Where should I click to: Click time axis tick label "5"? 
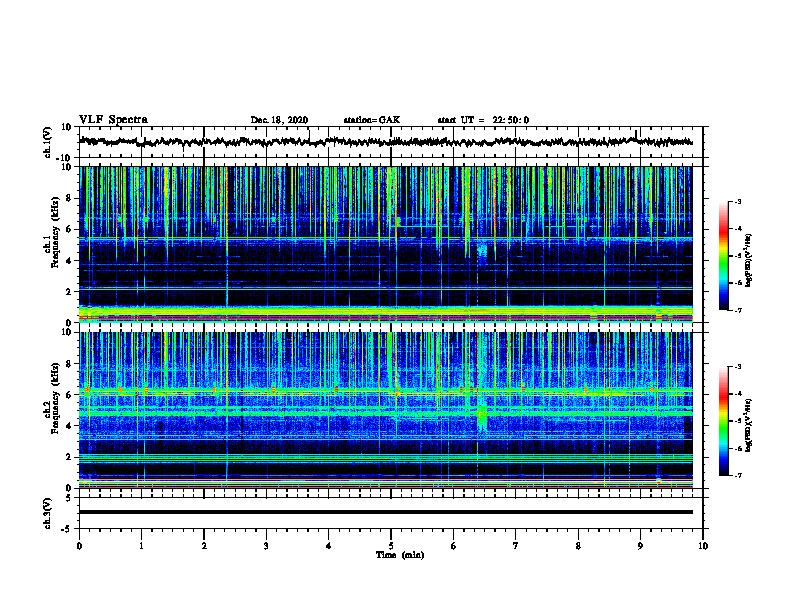[x=391, y=546]
